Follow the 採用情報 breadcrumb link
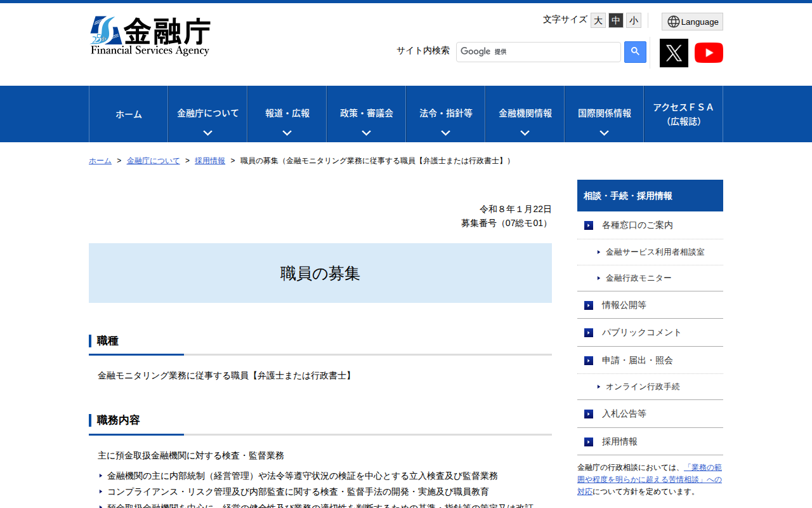This screenshot has height=508, width=812. tap(210, 161)
